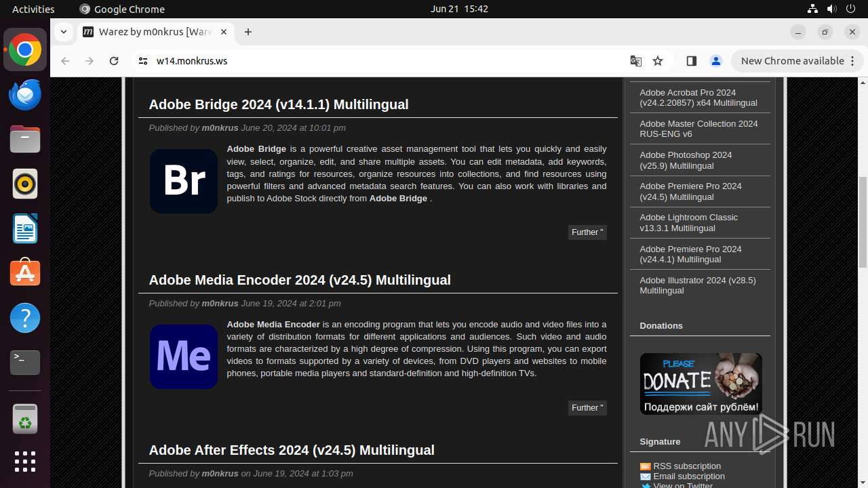The width and height of the screenshot is (868, 488).
Task: Open the Google Chrome app menu in top bar
Action: click(x=122, y=9)
